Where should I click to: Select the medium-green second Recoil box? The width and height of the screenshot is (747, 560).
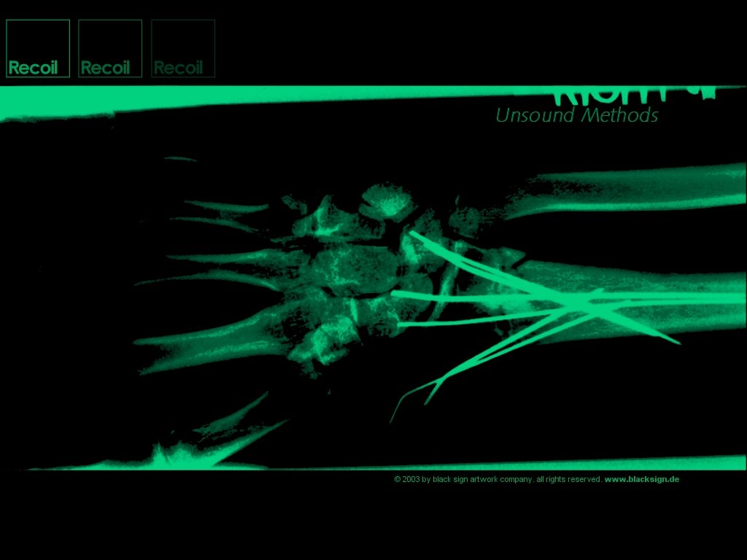click(x=110, y=49)
